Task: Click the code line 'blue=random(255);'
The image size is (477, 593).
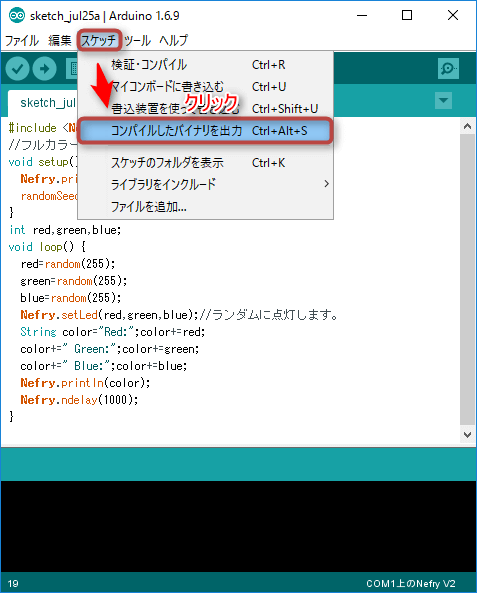Action: (x=71, y=298)
